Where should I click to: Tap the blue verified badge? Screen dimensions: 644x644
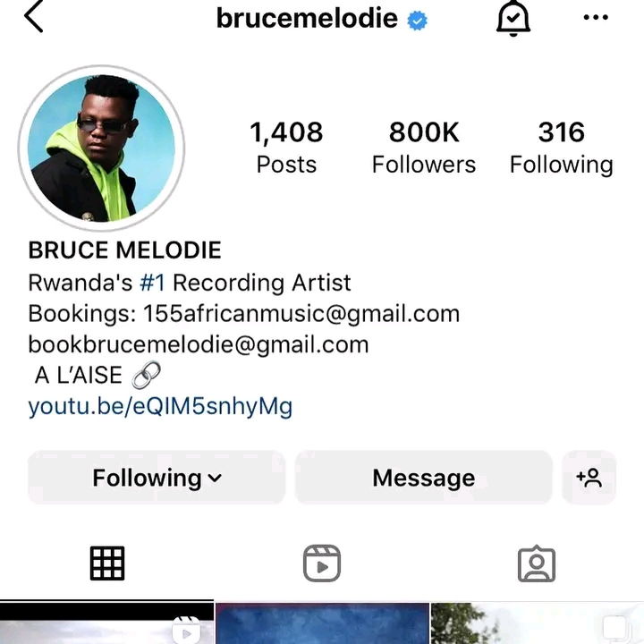tap(417, 20)
